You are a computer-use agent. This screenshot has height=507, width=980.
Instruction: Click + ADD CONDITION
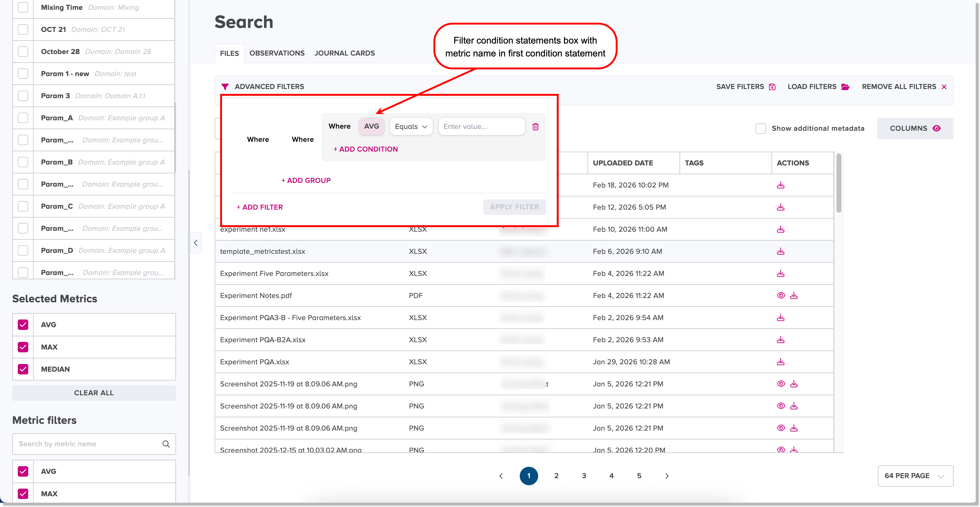(x=366, y=149)
